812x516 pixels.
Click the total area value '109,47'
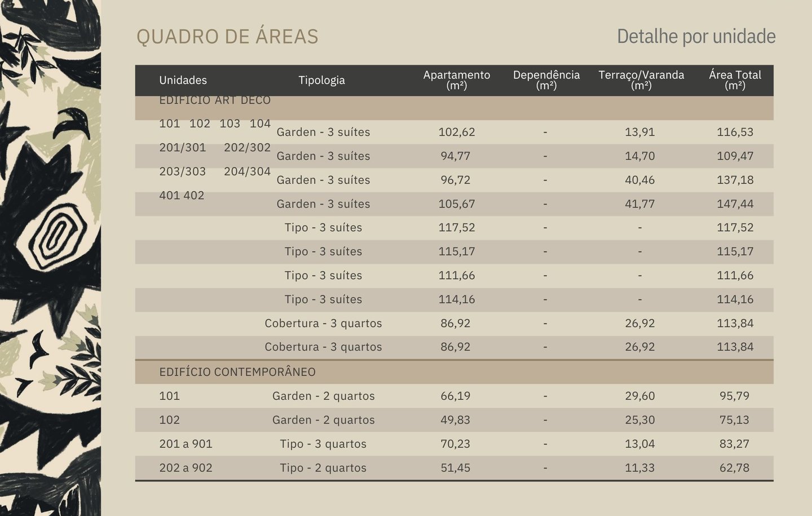[735, 156]
